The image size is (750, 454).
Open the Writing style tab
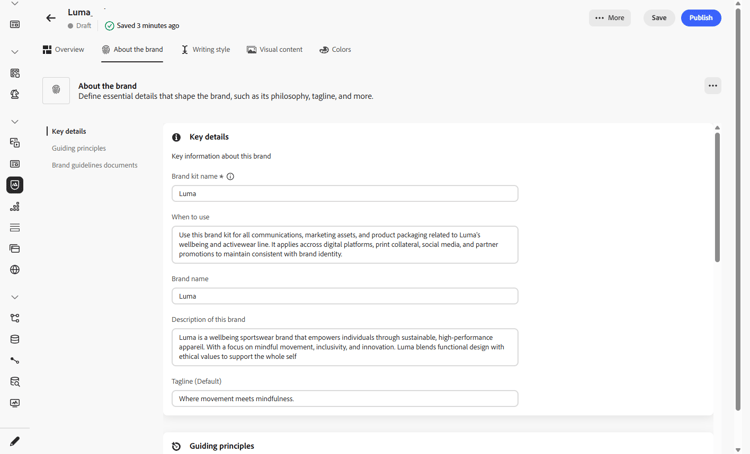tap(205, 49)
